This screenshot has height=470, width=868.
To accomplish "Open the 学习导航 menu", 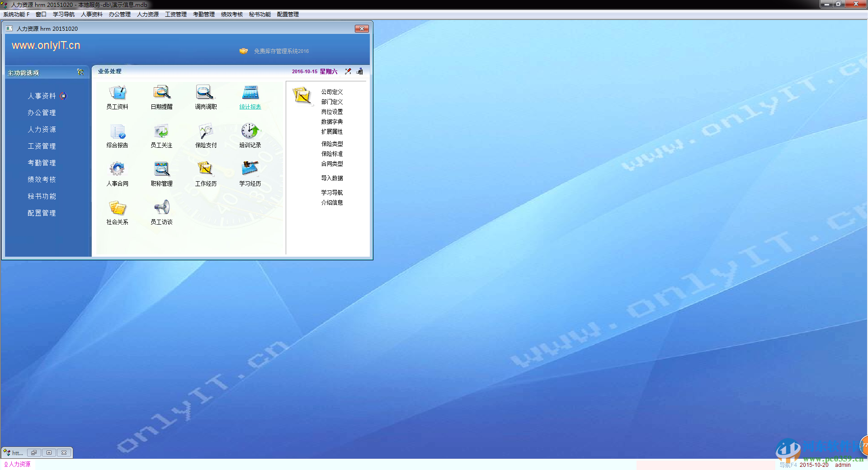I will (64, 14).
